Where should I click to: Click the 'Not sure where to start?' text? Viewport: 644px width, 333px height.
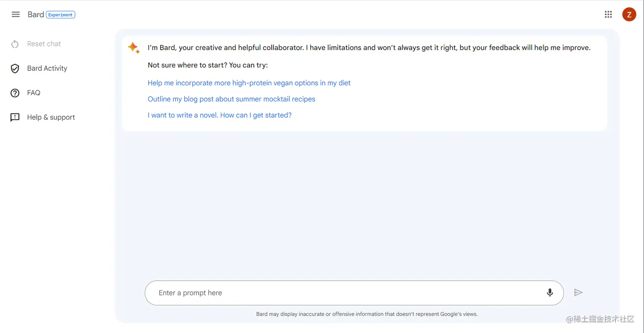pos(208,65)
